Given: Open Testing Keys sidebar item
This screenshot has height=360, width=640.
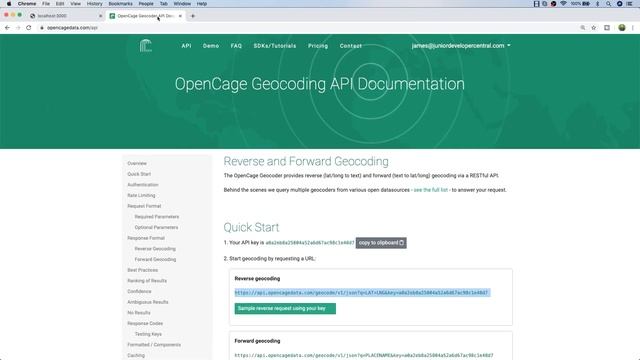Looking at the screenshot, I should pyautogui.click(x=148, y=334).
